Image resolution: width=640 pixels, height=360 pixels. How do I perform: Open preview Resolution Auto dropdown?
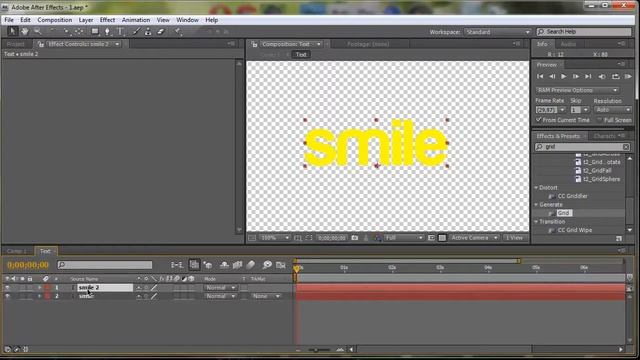pyautogui.click(x=613, y=110)
